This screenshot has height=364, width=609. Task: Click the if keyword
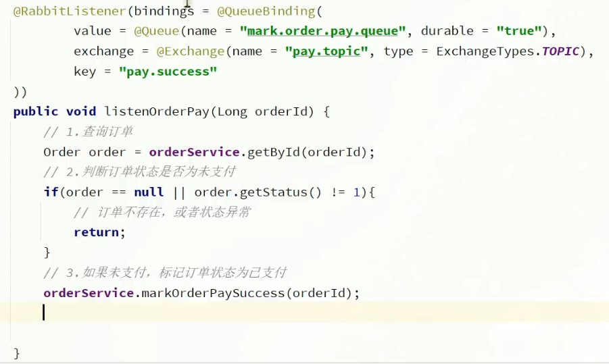(51, 192)
